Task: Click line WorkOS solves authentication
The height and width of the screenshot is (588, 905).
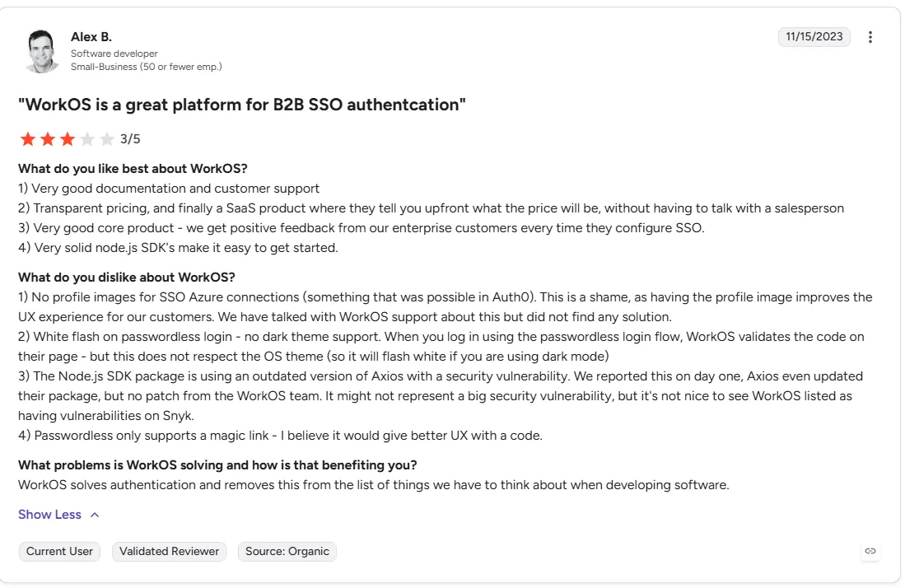Action: 373,485
